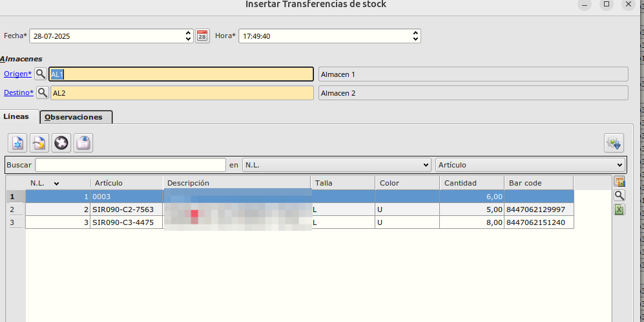This screenshot has height=322, width=644.
Task: Click into the Buscar text field
Action: tap(130, 165)
